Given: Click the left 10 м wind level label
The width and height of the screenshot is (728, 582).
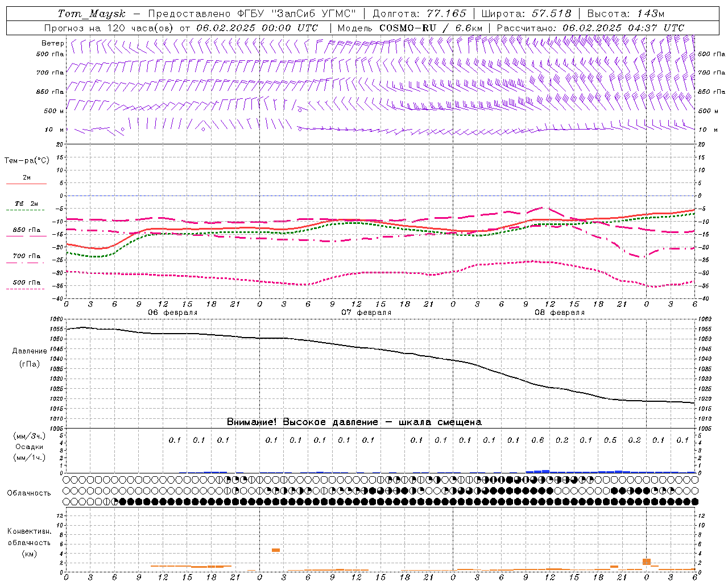Looking at the screenshot, I should [x=55, y=130].
